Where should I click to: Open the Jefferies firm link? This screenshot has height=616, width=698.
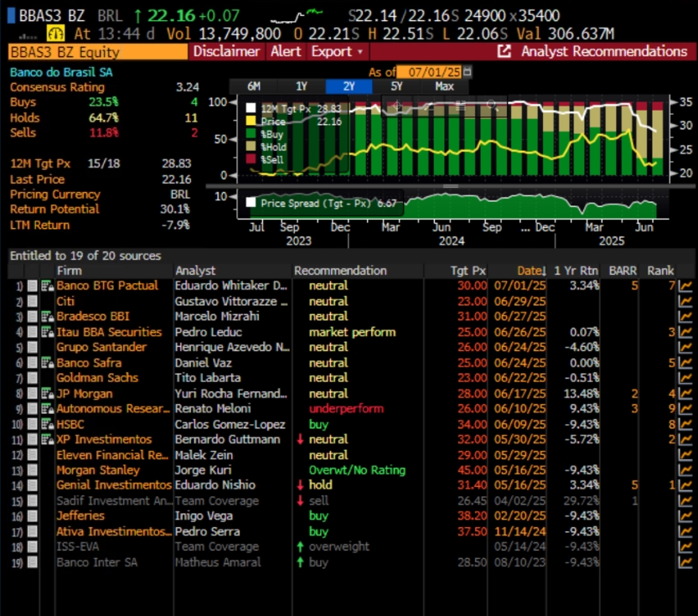click(x=80, y=516)
